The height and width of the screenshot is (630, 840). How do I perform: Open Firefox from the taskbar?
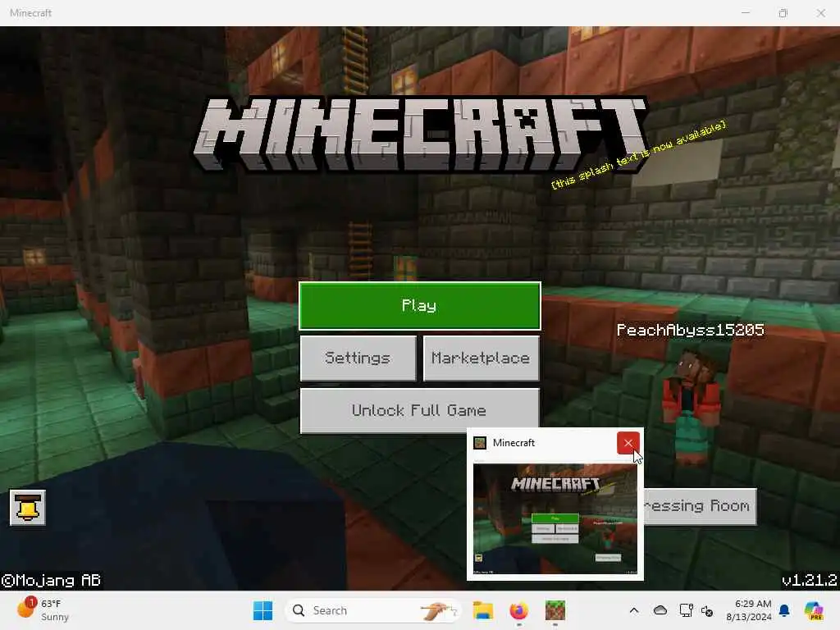518,610
